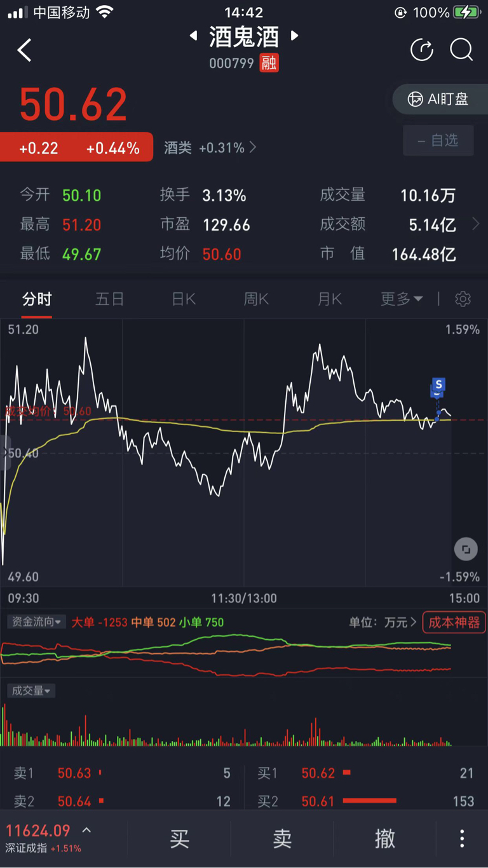Screen dimensions: 488x868
Task: Tap the blue S sell marker on chart
Action: [438, 386]
